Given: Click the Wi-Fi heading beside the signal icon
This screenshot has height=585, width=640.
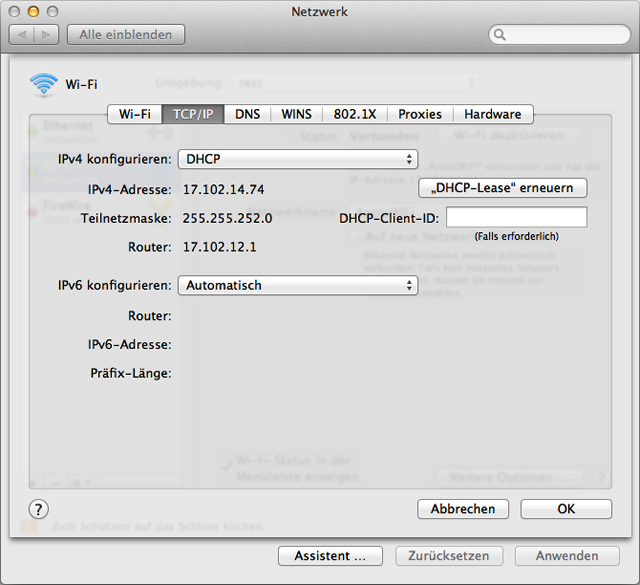Looking at the screenshot, I should click(x=81, y=85).
